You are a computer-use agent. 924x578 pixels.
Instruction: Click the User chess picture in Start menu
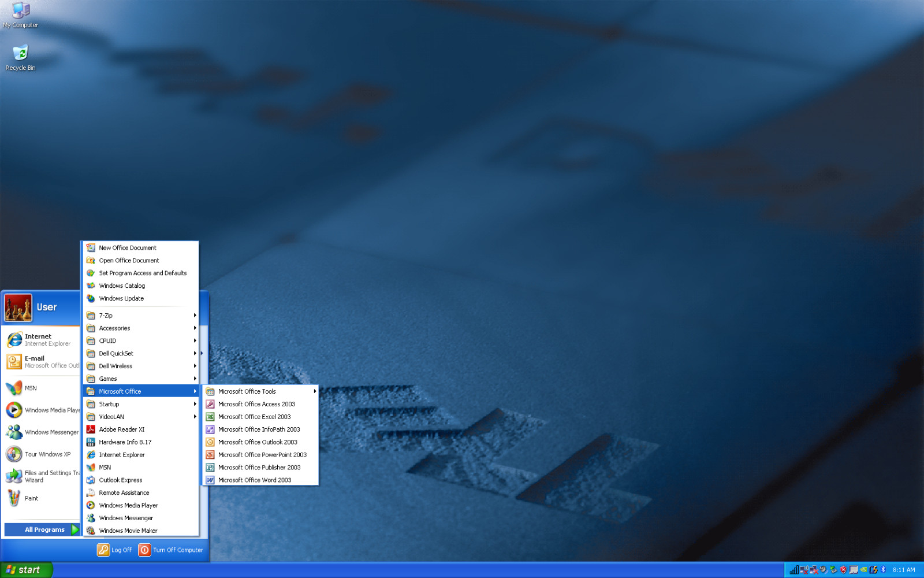pyautogui.click(x=18, y=307)
